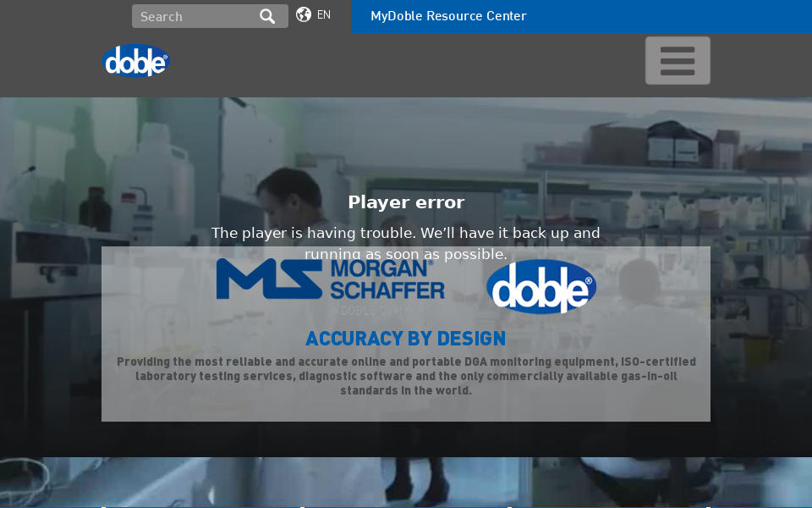Click the DGA monitoring description text
The image size is (812, 508).
(406, 376)
